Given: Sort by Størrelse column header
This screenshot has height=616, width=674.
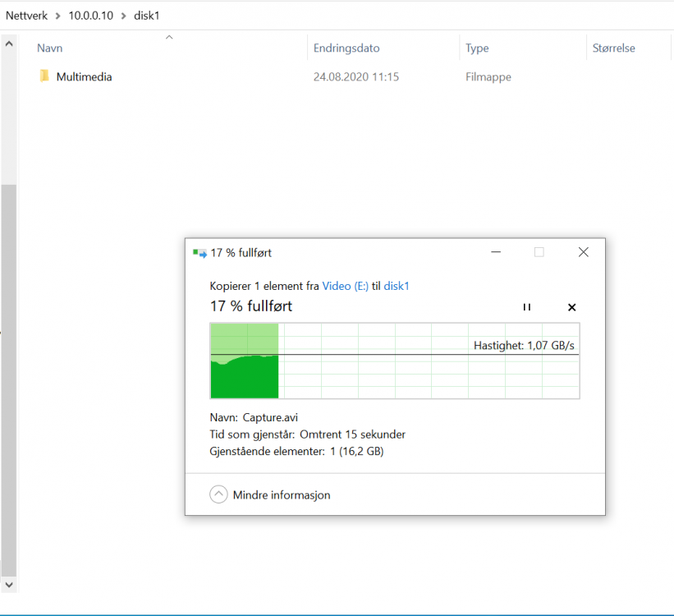Looking at the screenshot, I should point(613,48).
